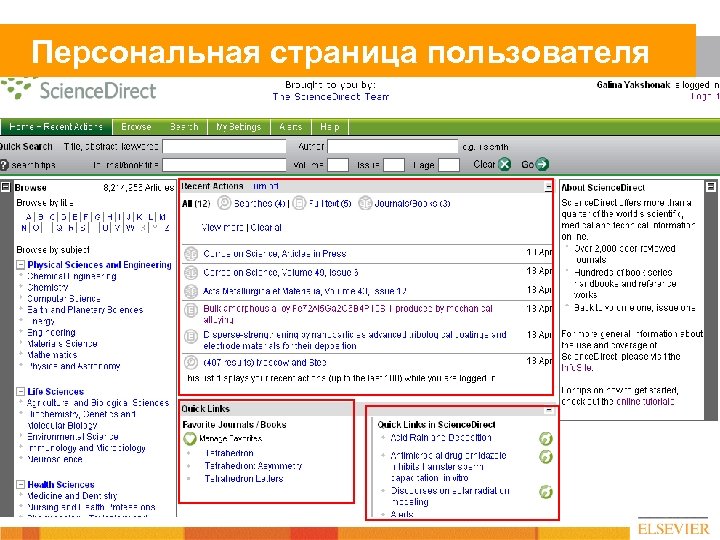This screenshot has width=720, height=540.
Task: Click the View more link
Action: coord(223,227)
